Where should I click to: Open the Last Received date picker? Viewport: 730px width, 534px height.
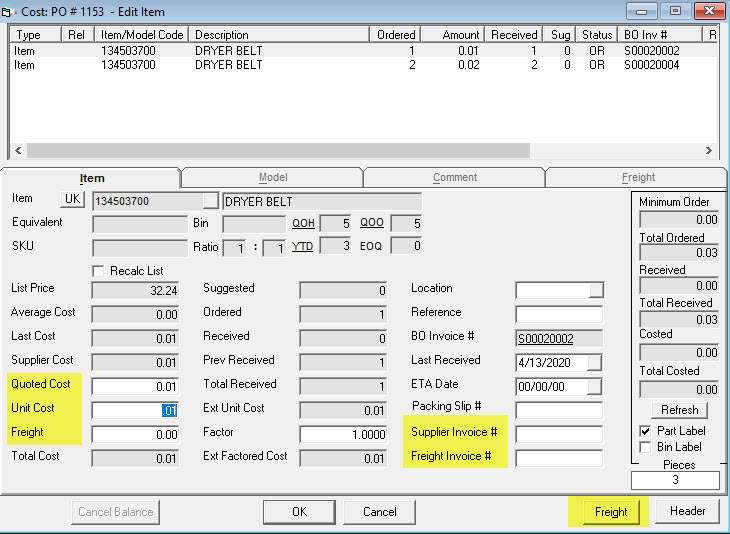point(595,362)
